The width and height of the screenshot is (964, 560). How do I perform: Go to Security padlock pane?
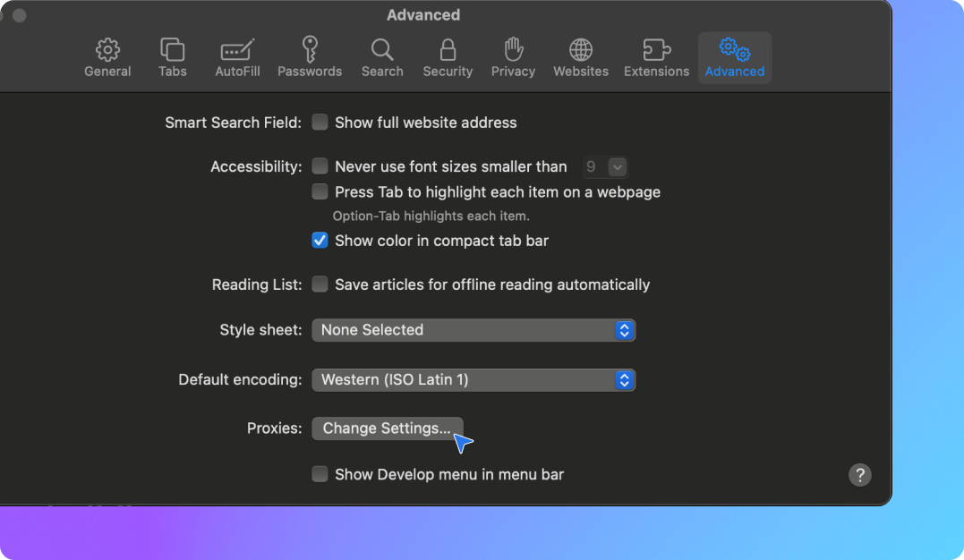pyautogui.click(x=448, y=50)
